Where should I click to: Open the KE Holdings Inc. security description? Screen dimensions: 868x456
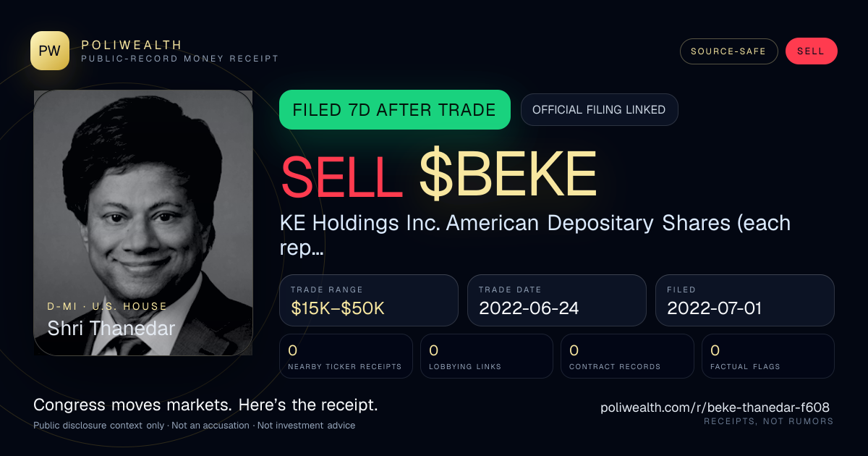point(535,235)
